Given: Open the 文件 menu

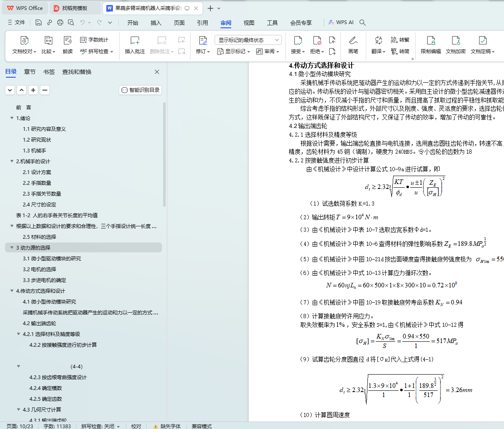Looking at the screenshot, I should click(17, 22).
